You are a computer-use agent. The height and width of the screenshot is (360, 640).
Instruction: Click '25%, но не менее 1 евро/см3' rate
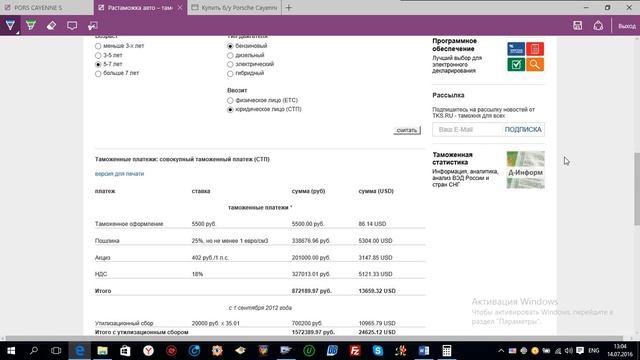click(230, 241)
